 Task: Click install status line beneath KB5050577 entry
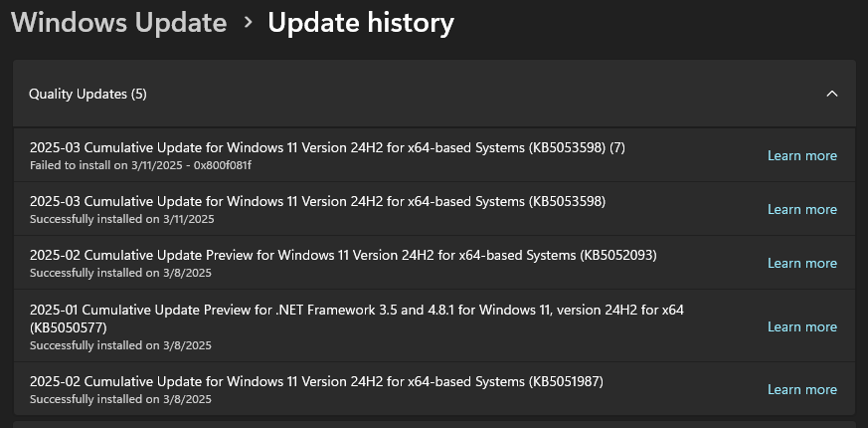point(120,345)
